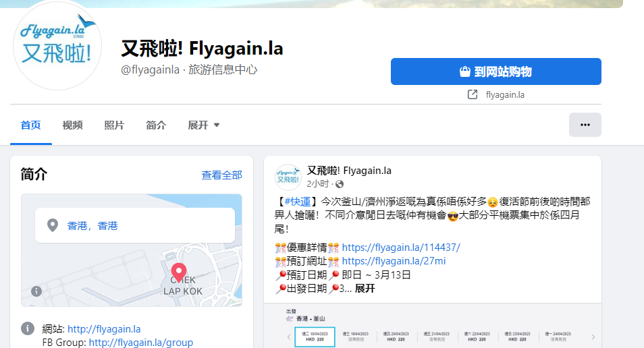Image resolution: width=644 pixels, height=348 pixels.
Task: Click the airplane icon beside 香港 - 釜山
Action: tap(290, 318)
